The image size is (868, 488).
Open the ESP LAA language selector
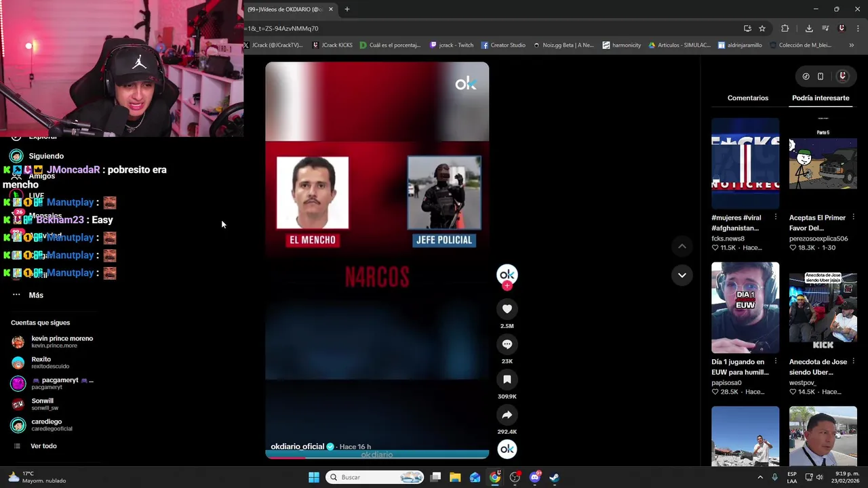(x=792, y=477)
